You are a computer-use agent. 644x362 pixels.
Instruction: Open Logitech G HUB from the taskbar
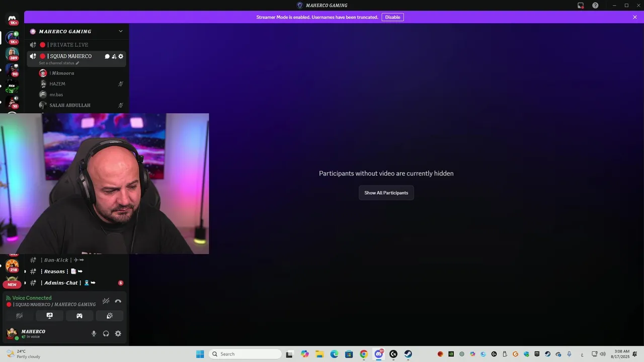coord(393,354)
